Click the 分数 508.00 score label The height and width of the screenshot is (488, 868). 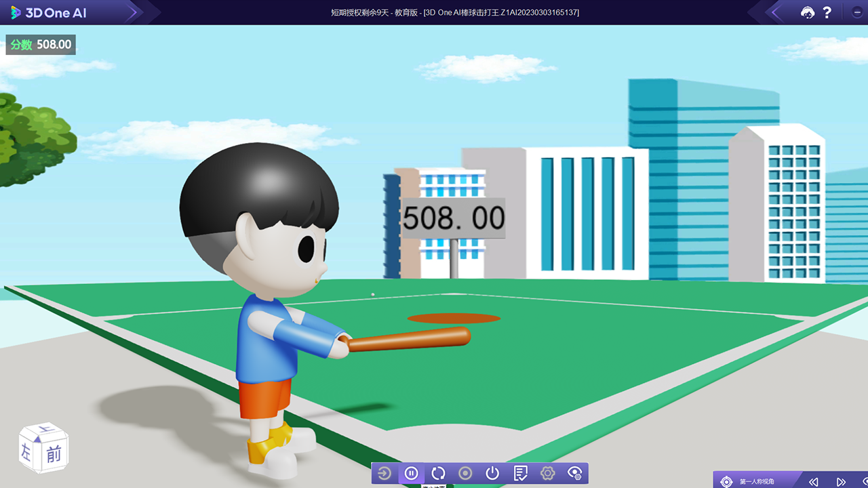point(41,45)
